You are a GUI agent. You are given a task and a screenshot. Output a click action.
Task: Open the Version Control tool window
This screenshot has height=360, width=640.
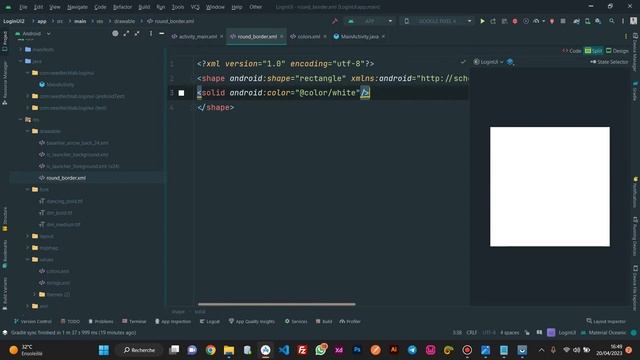[33, 322]
